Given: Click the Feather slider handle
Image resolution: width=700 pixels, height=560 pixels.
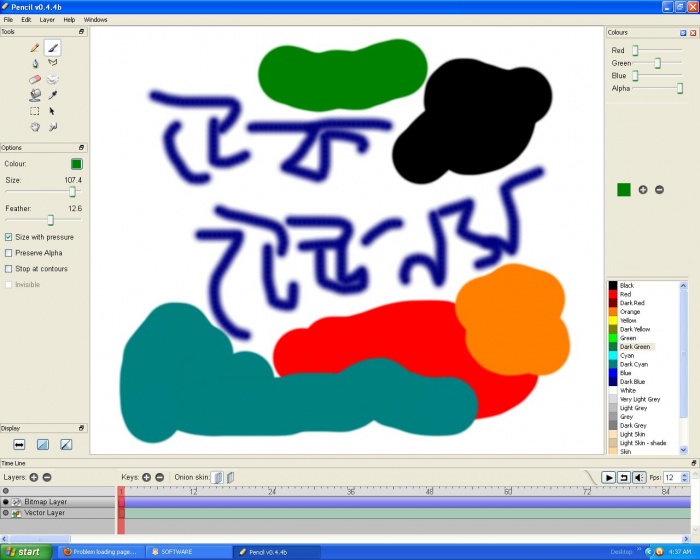Looking at the screenshot, I should 50,220.
